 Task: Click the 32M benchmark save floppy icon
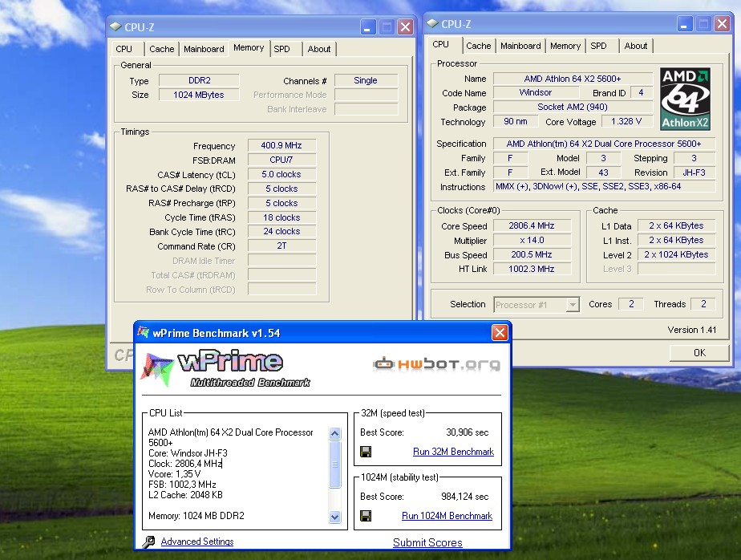(366, 452)
